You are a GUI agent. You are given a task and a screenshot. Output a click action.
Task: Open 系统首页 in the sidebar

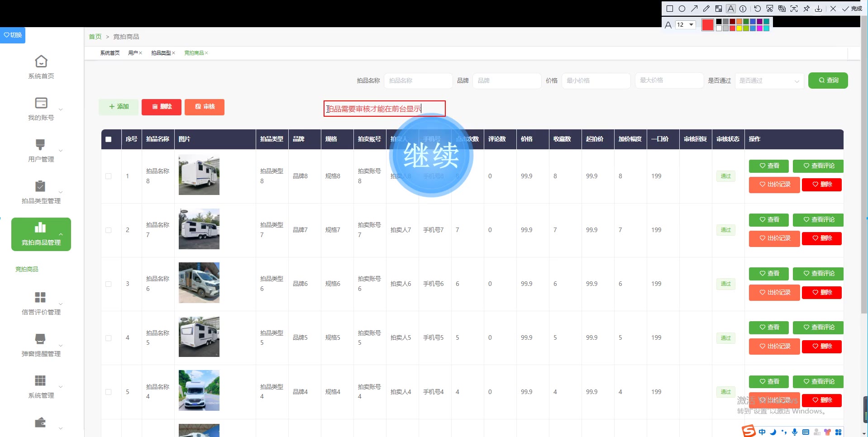pyautogui.click(x=41, y=67)
